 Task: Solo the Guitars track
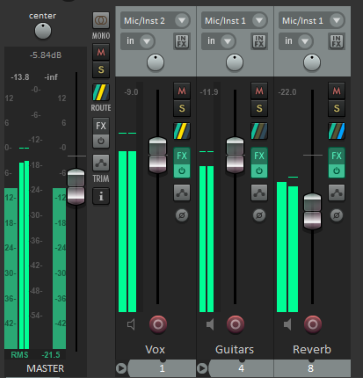259,108
